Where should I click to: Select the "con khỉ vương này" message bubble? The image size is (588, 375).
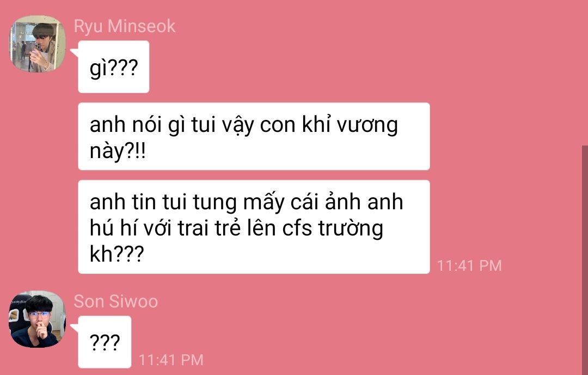(254, 136)
